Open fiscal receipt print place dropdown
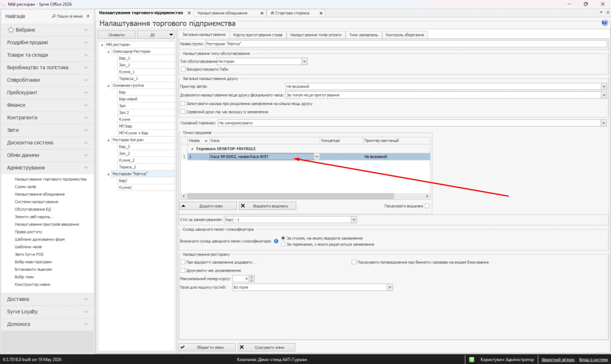This screenshot has height=364, width=611. [x=604, y=95]
